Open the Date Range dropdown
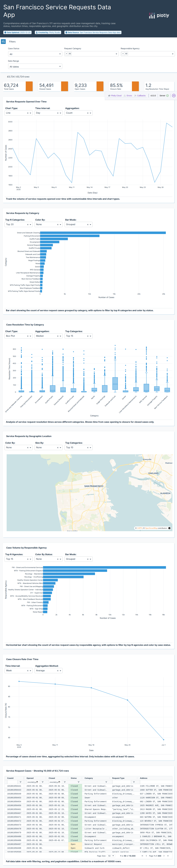 pyautogui.click(x=35, y=66)
